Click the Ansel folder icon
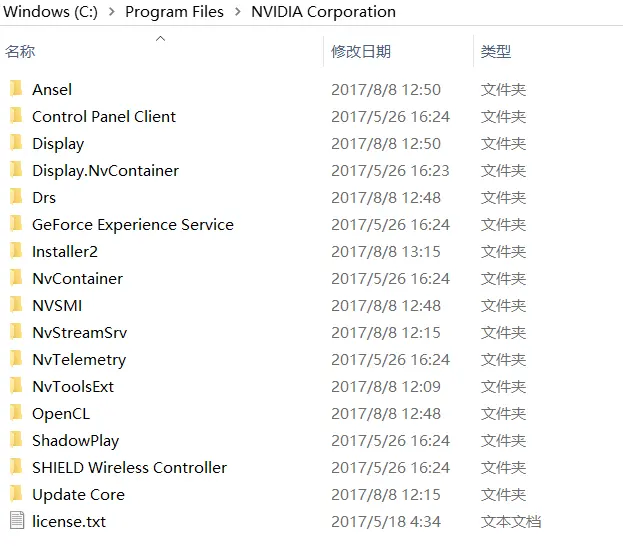Image resolution: width=623 pixels, height=546 pixels. [16, 88]
